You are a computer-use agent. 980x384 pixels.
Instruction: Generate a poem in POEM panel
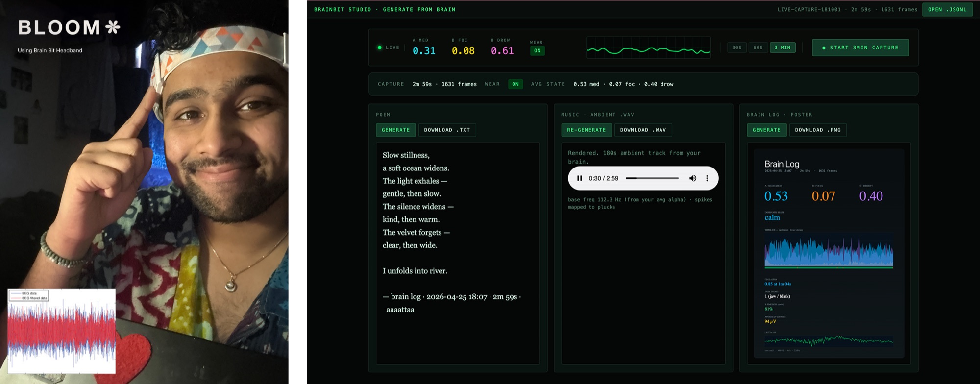pos(395,130)
